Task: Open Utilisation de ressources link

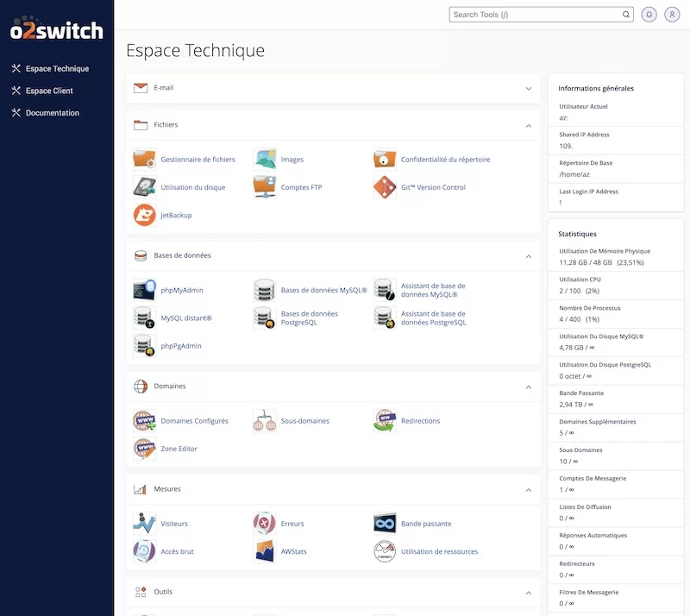Action: [x=439, y=551]
